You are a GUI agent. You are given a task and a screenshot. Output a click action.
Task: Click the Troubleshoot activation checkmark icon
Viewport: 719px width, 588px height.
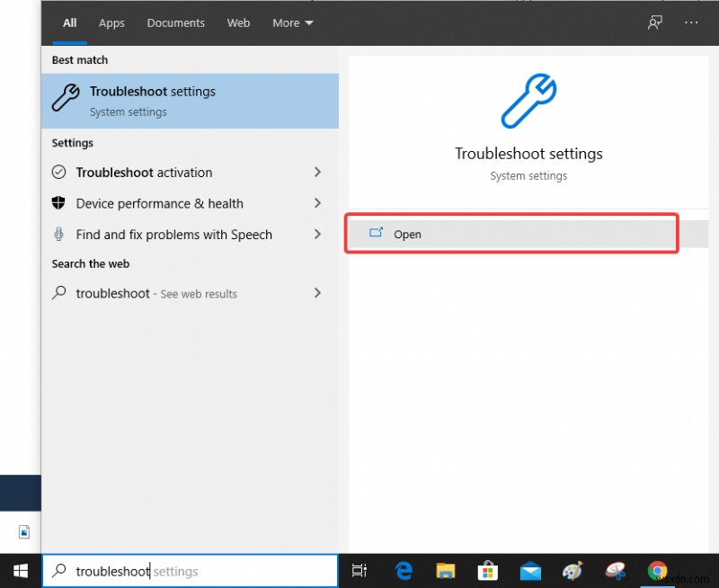(x=59, y=172)
